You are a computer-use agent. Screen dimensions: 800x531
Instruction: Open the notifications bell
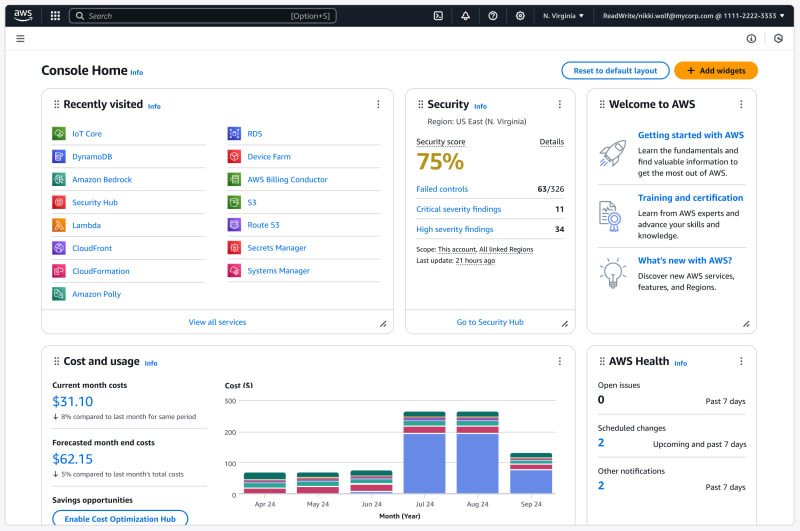point(465,16)
